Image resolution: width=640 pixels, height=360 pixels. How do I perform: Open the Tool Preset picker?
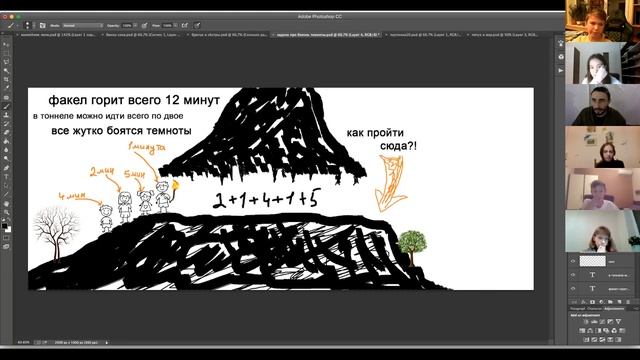click(x=12, y=25)
